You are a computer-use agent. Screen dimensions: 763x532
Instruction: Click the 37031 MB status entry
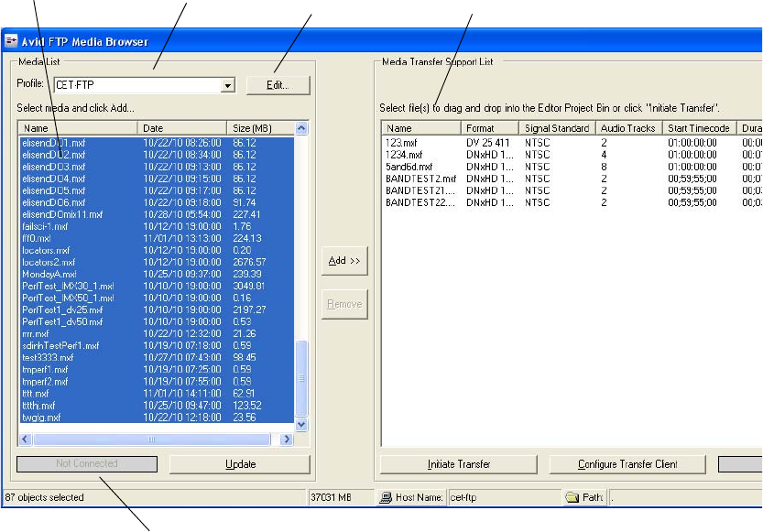coord(331,497)
